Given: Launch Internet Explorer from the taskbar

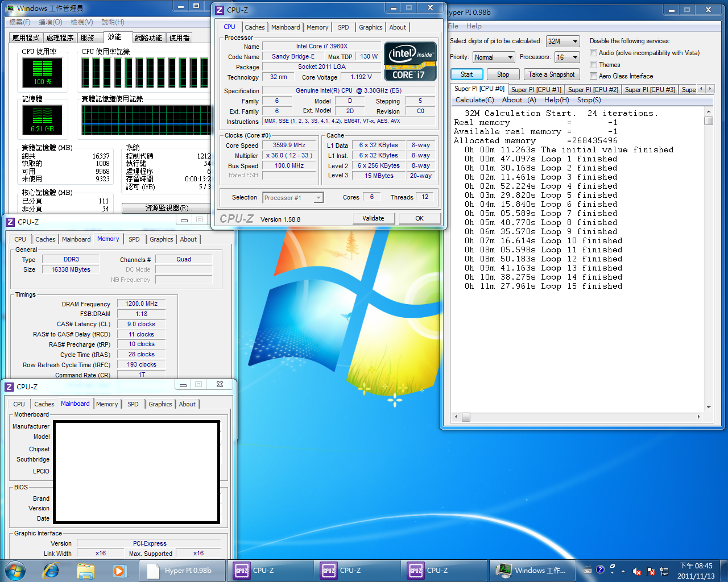Looking at the screenshot, I should coord(51,570).
